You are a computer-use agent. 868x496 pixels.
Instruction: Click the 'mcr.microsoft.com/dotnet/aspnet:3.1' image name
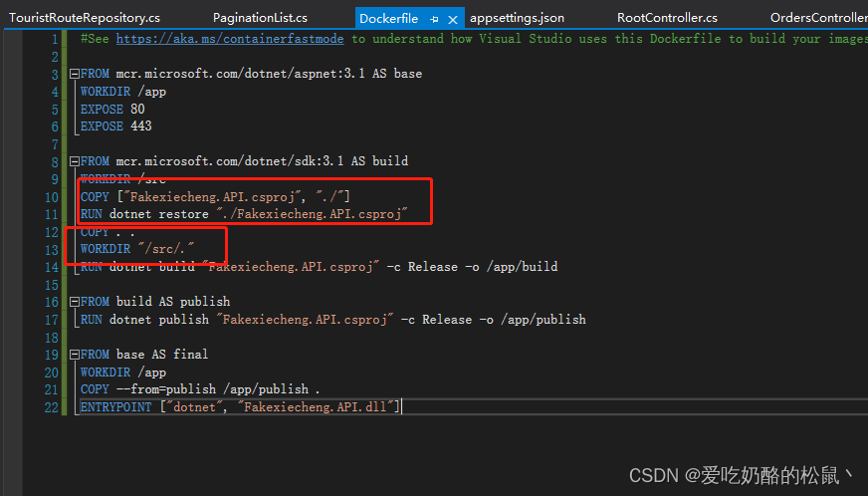click(240, 74)
